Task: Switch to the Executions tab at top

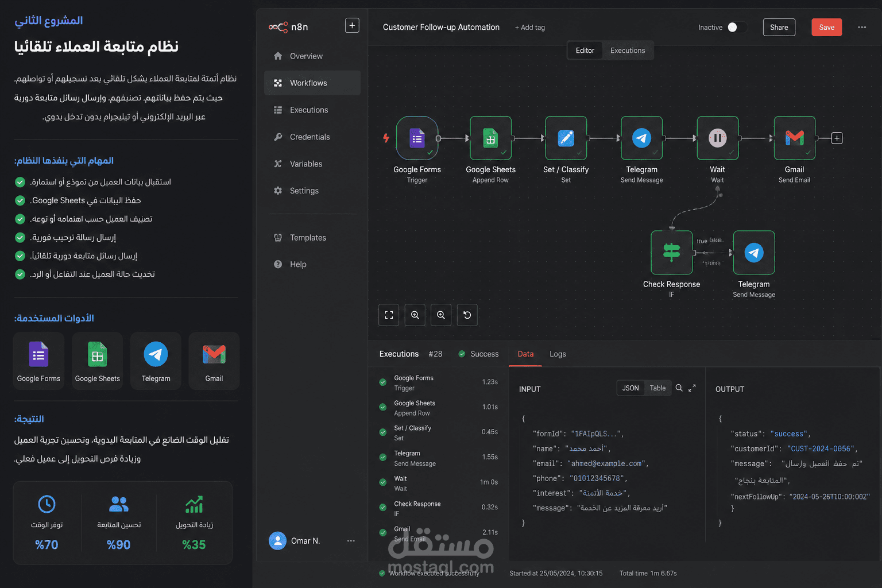Action: [628, 51]
